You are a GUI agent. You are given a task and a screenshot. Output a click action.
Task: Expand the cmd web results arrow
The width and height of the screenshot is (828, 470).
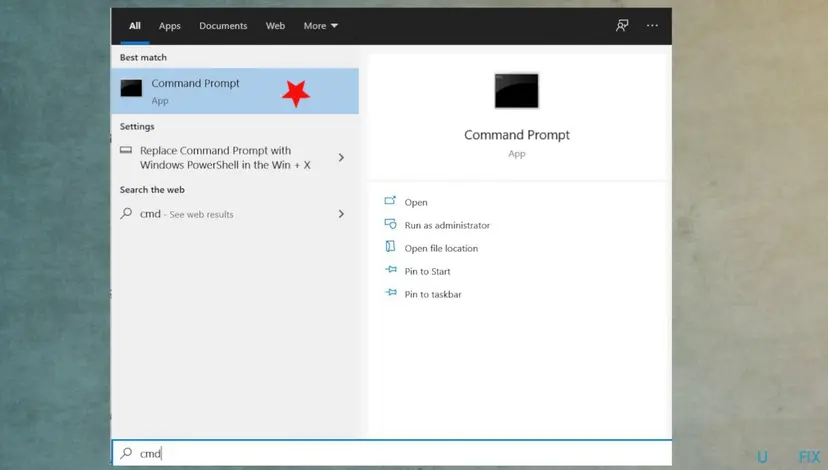point(341,214)
